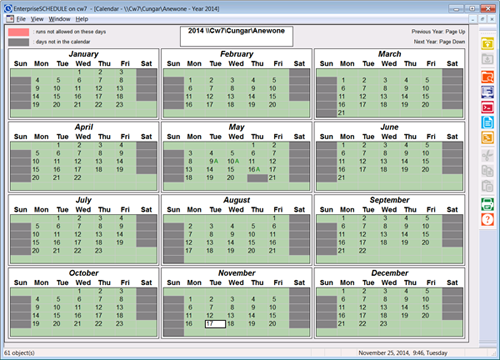
Task: Open help with the question mark icon
Action: click(487, 219)
